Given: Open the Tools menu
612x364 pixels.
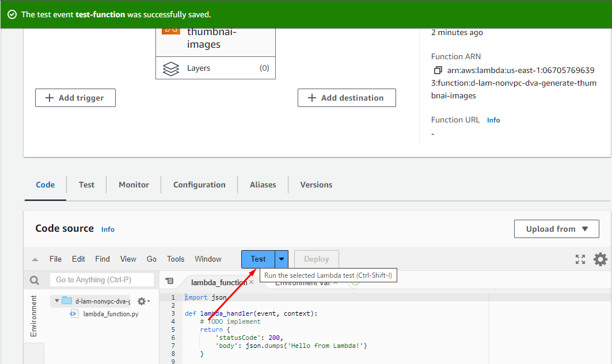Looking at the screenshot, I should pyautogui.click(x=176, y=259).
